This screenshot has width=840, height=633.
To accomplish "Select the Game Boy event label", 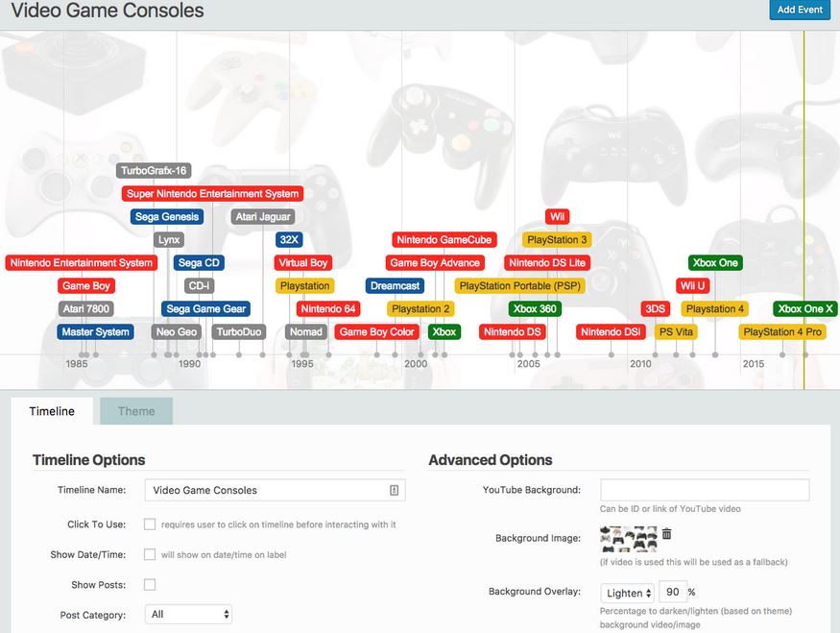I will point(86,285).
